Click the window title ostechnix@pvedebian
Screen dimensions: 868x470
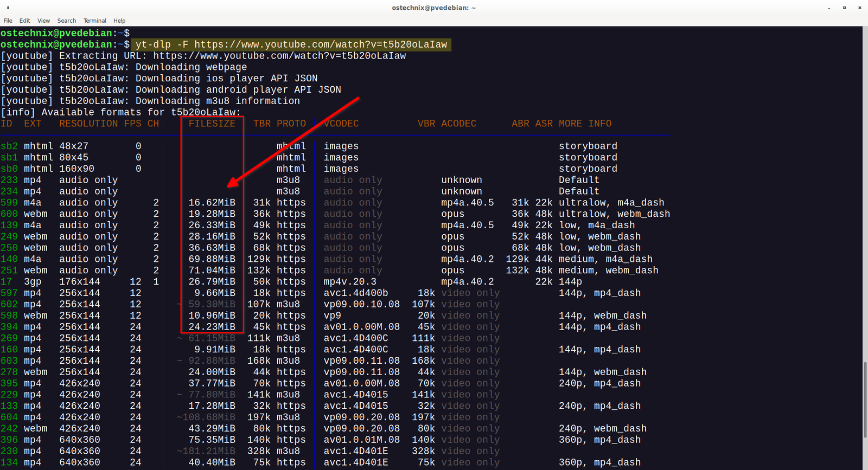point(433,8)
